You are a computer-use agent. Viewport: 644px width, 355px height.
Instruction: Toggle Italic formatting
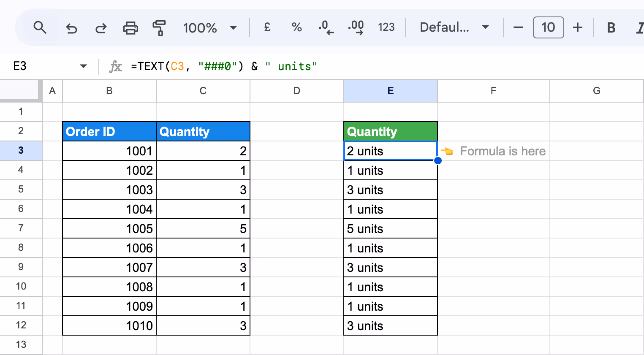[x=640, y=28]
